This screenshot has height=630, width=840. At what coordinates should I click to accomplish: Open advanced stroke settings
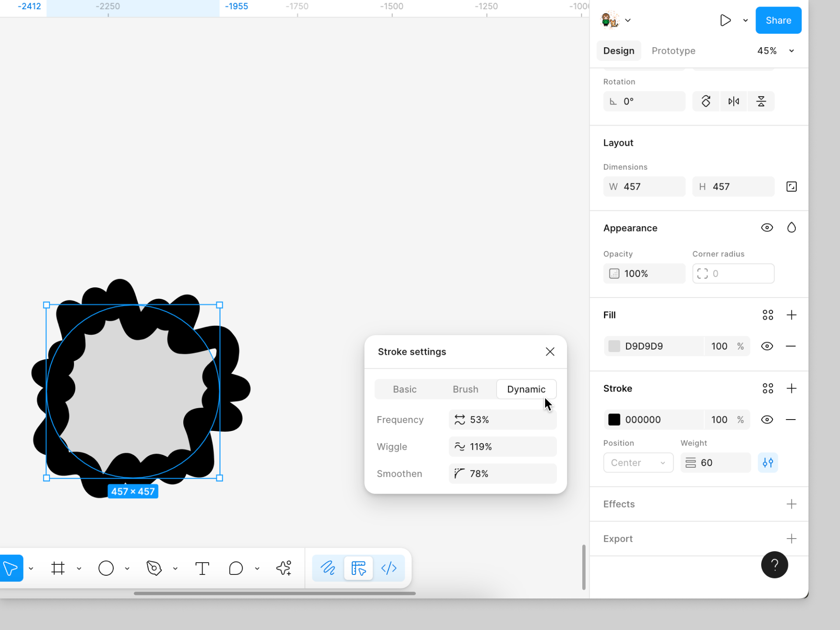pyautogui.click(x=768, y=463)
